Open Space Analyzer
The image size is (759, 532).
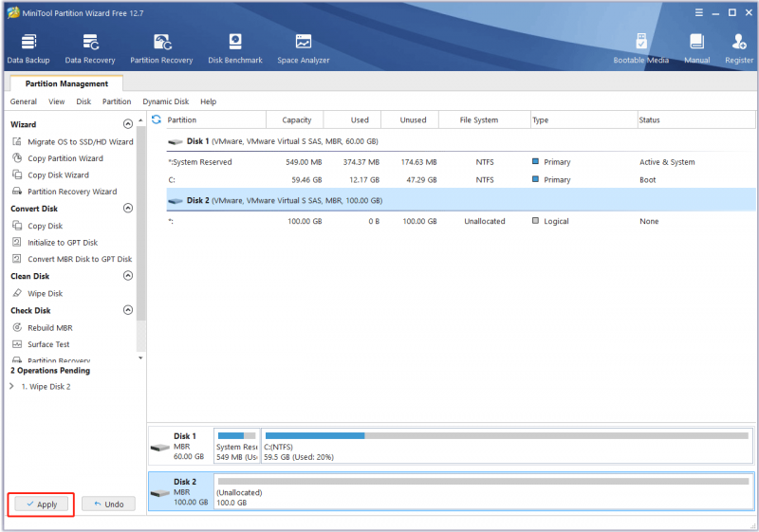click(304, 48)
